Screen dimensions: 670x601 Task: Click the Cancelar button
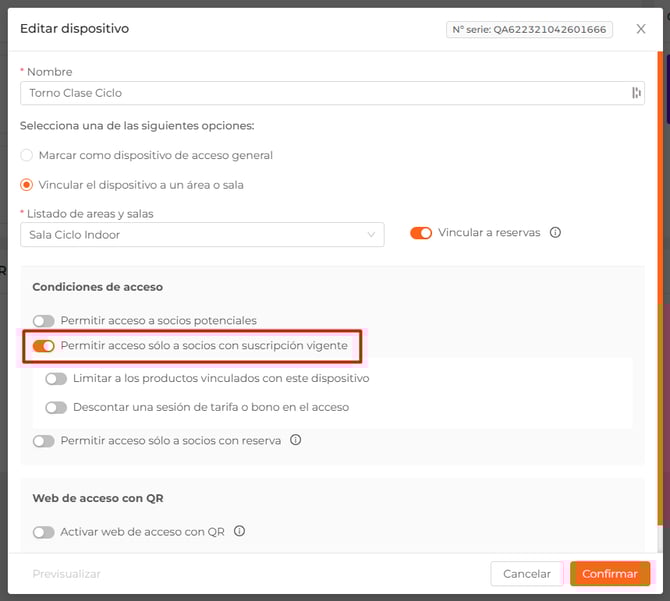click(x=527, y=574)
